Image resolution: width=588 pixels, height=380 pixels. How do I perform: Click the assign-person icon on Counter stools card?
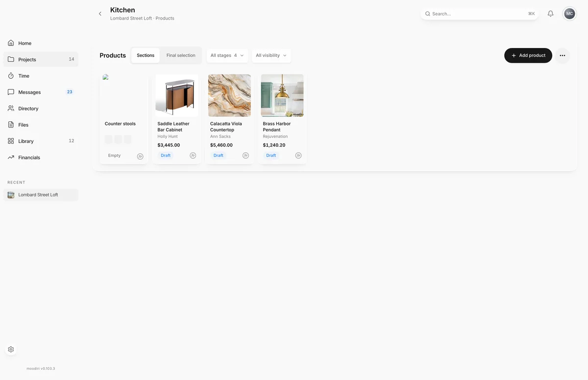coord(140,156)
